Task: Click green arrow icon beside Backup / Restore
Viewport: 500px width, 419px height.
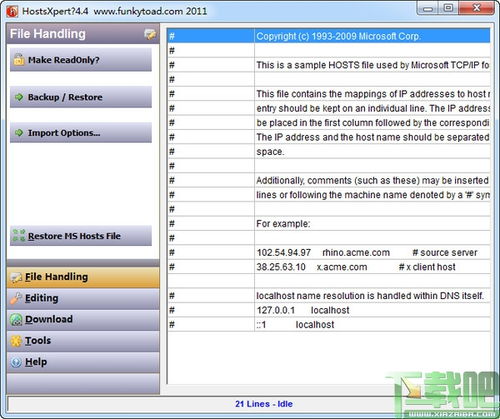Action: [x=19, y=97]
